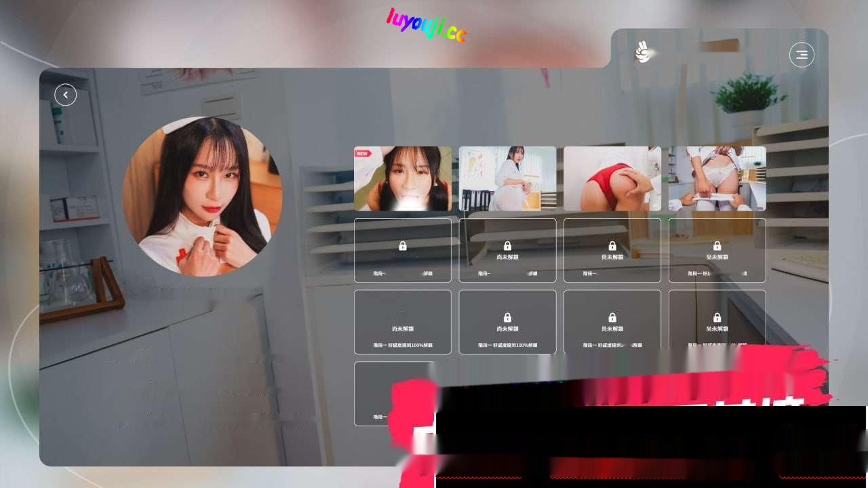
Task: Click the peace-sign hand icon near the top
Action: coord(642,52)
